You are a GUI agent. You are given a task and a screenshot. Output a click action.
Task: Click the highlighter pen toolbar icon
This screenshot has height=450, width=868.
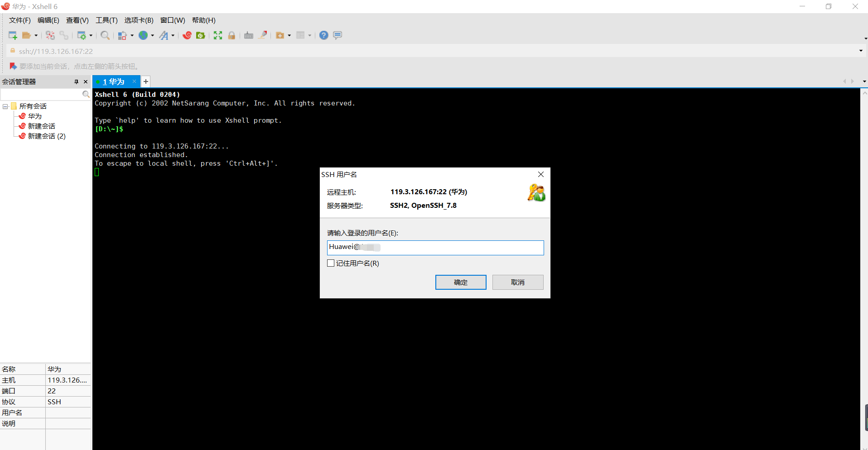point(263,35)
